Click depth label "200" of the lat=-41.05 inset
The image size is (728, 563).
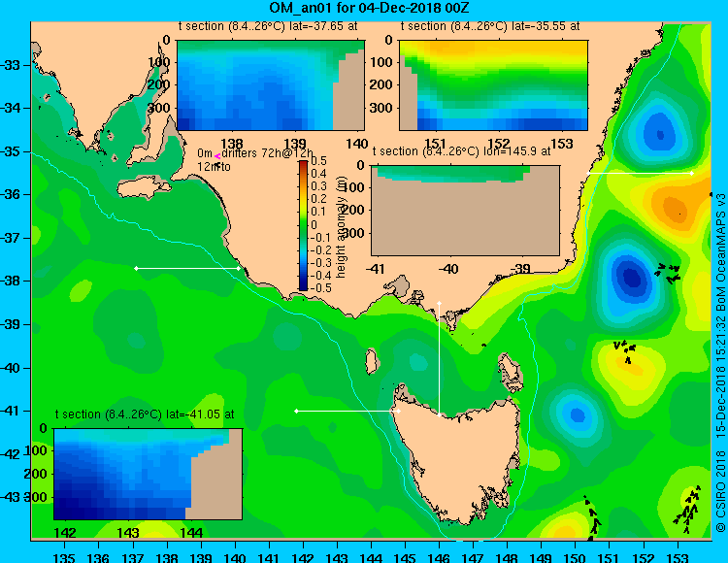tap(37, 474)
